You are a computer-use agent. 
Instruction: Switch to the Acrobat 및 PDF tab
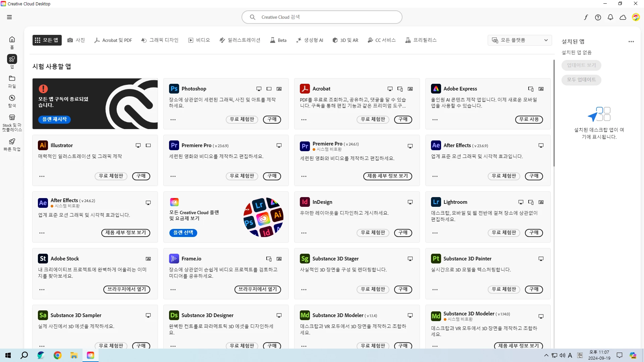click(113, 40)
